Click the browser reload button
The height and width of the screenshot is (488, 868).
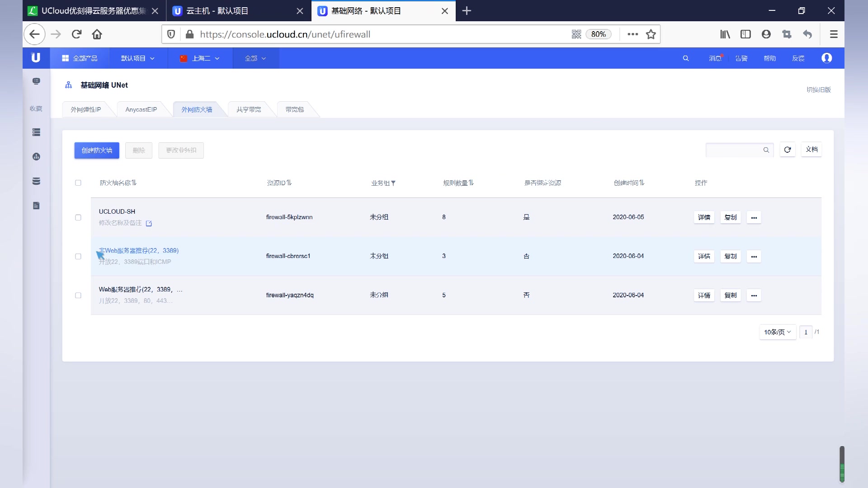point(77,34)
